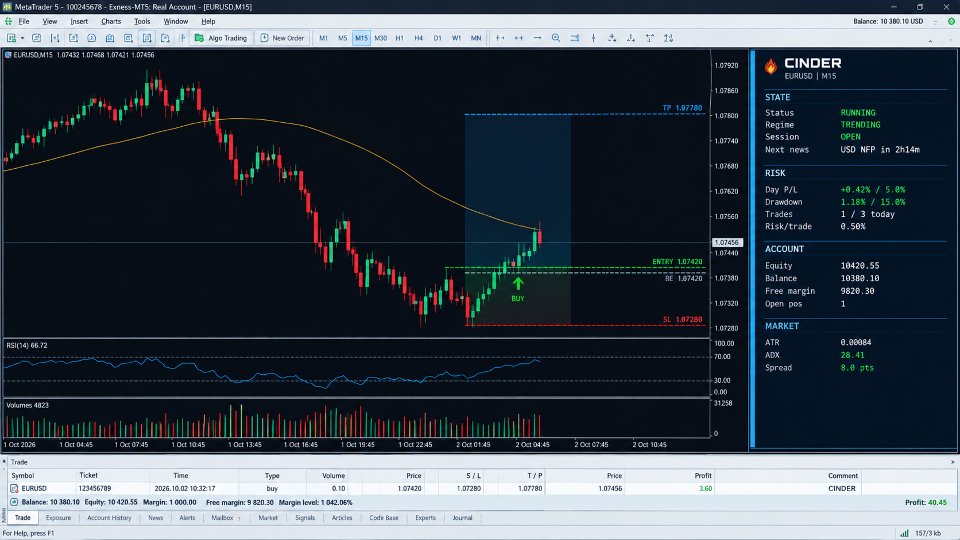Click the EURUSD position row icon
The image size is (960, 540).
click(14, 489)
